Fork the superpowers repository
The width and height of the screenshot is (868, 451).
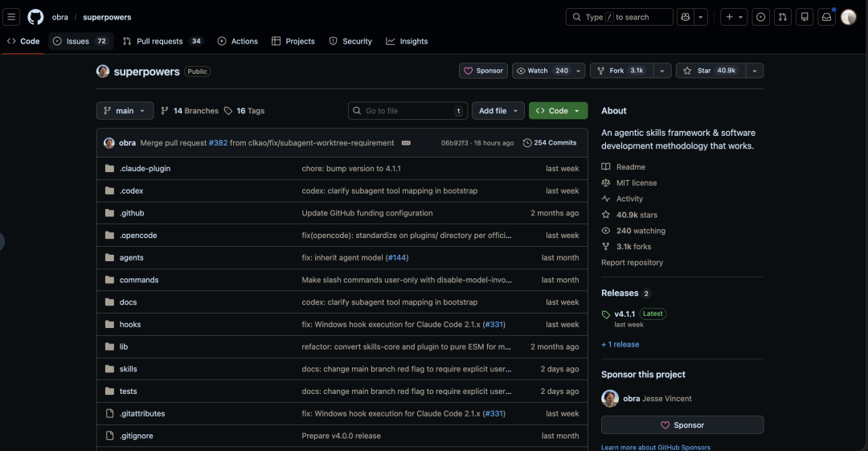[x=621, y=71]
